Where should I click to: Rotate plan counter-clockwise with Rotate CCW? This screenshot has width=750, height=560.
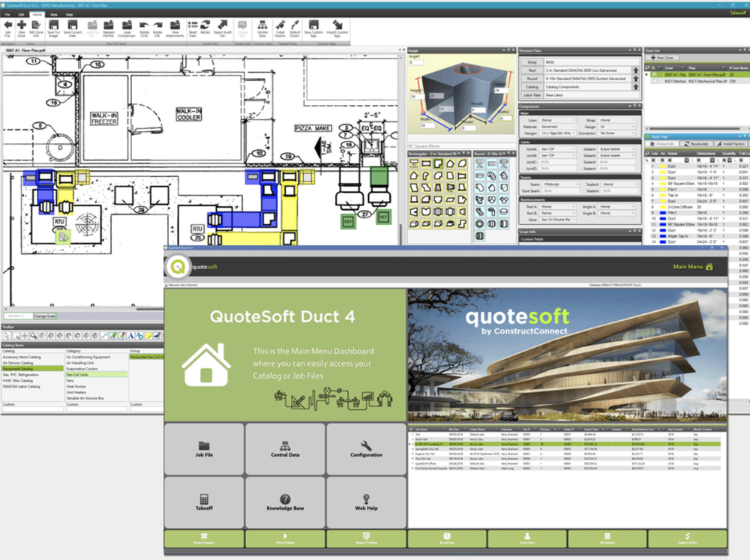[x=144, y=28]
